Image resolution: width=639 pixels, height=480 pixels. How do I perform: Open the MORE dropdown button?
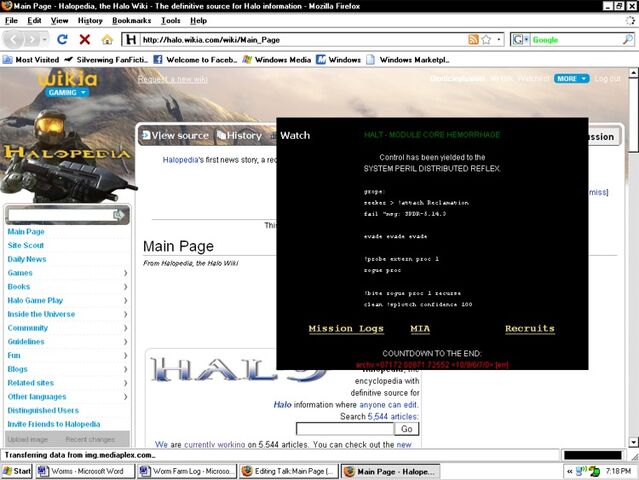click(571, 79)
